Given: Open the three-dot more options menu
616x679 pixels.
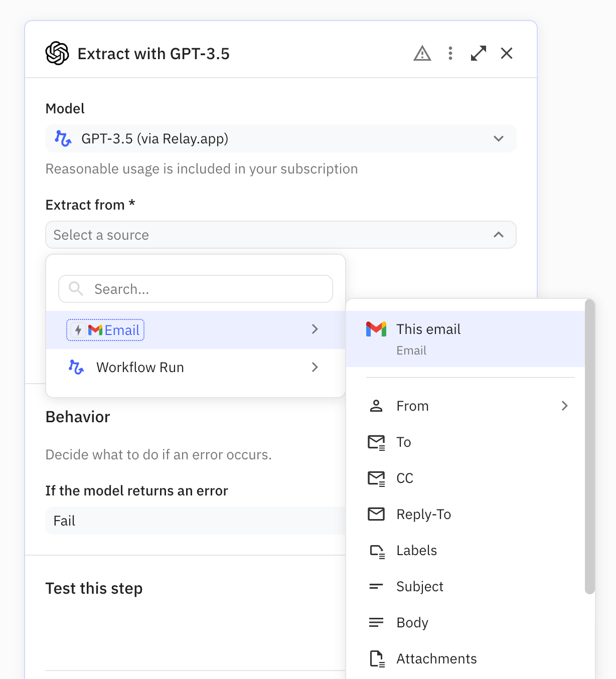Looking at the screenshot, I should click(x=450, y=53).
